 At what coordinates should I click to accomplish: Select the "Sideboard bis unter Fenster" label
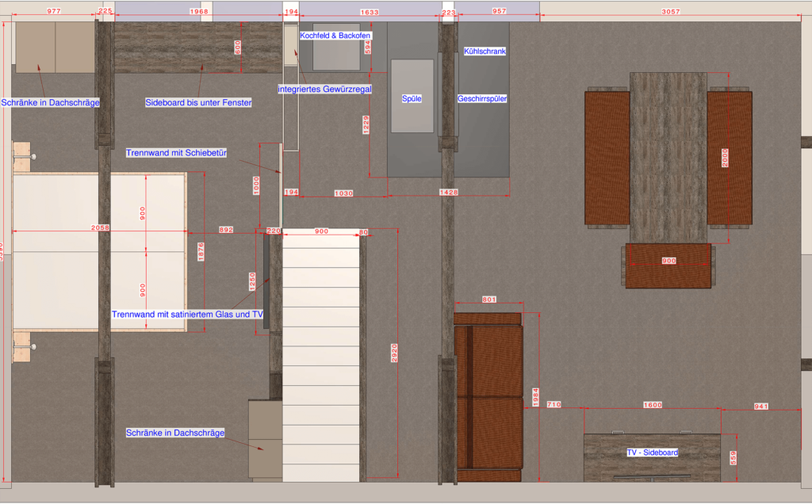coord(198,103)
